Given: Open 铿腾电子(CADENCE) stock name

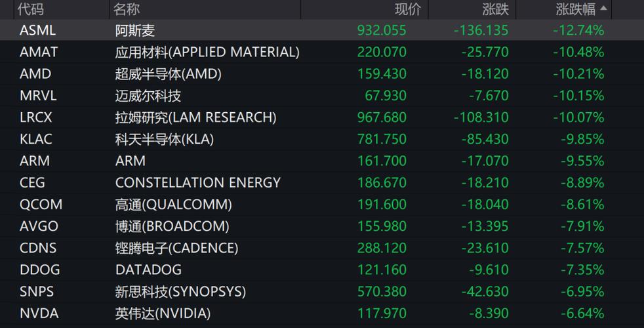Looking at the screenshot, I should coord(176,248).
